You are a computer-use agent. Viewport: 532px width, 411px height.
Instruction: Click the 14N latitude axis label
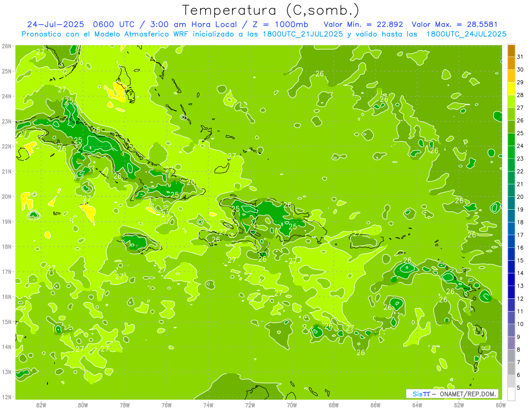coord(6,347)
